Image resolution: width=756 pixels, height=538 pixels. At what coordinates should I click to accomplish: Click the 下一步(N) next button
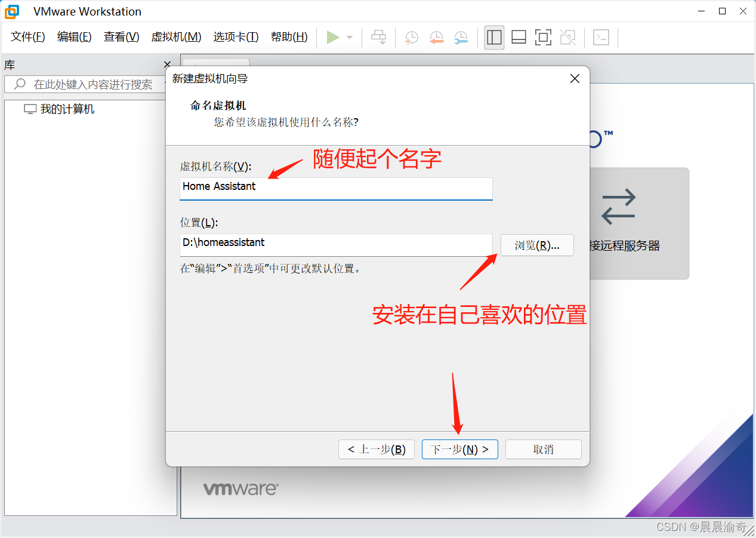(x=460, y=450)
